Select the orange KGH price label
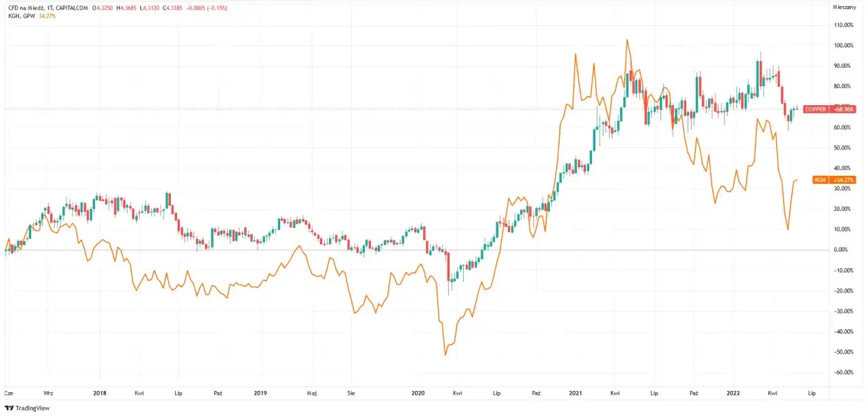Viewport: 868px width, 416px height. (833, 180)
